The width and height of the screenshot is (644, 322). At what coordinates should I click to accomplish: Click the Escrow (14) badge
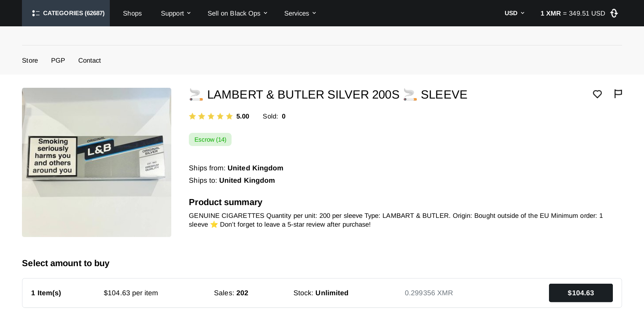[x=210, y=139]
